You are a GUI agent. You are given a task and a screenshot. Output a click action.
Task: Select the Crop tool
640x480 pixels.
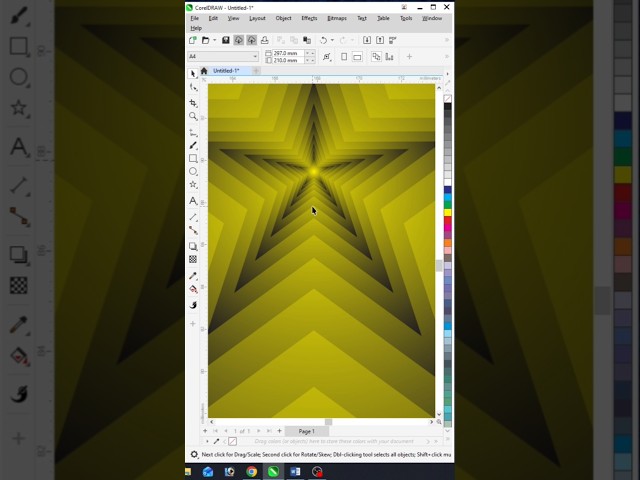click(193, 103)
